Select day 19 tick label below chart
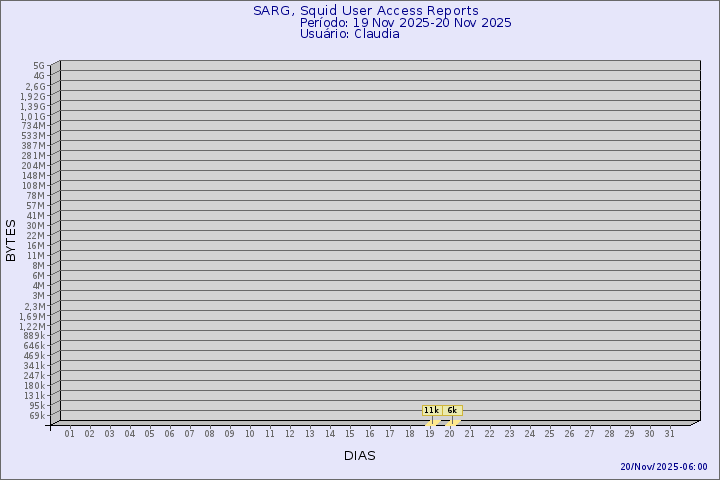Viewport: 720px width, 480px height. coord(429,433)
